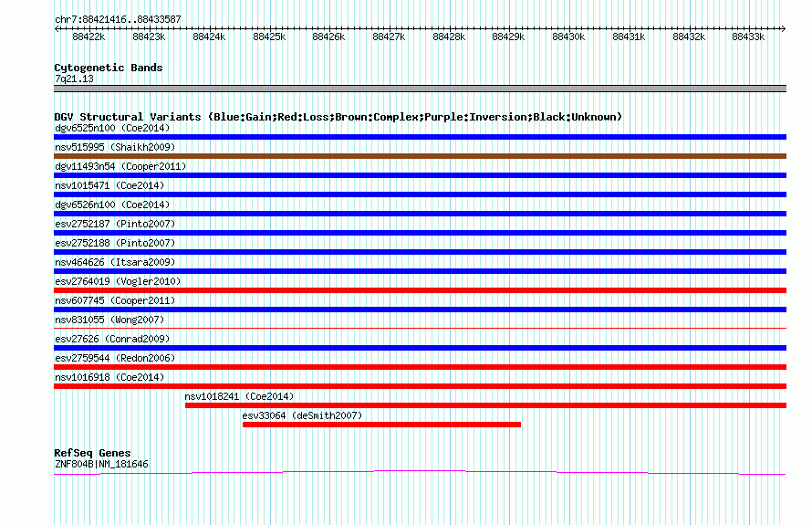This screenshot has width=812, height=525.
Task: Click the DGV Structural Variants track title
Action: [338, 117]
